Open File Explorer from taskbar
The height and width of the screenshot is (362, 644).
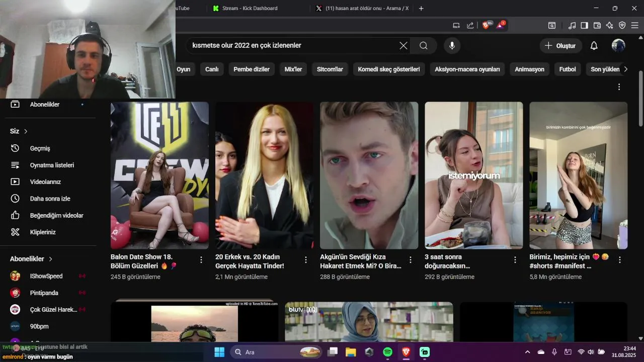[351, 352]
